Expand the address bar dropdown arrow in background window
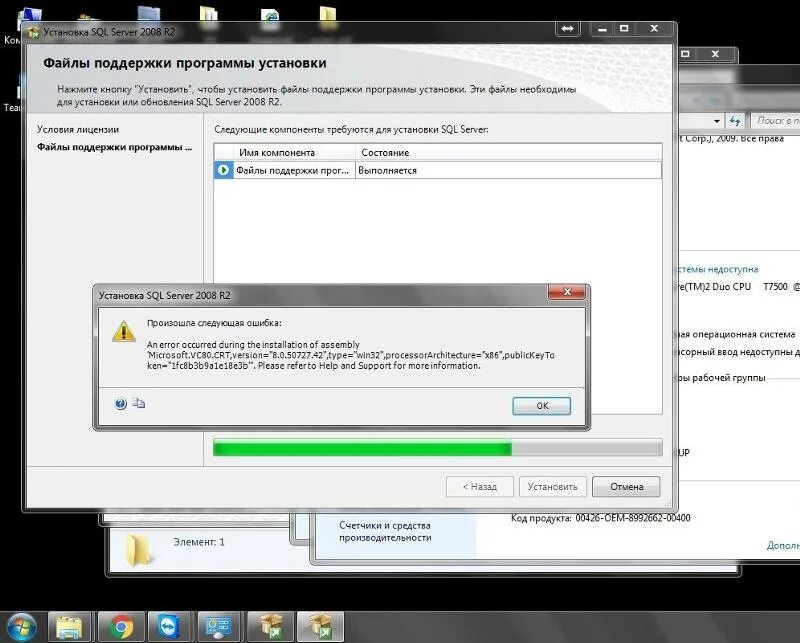This screenshot has height=643, width=800. (717, 121)
